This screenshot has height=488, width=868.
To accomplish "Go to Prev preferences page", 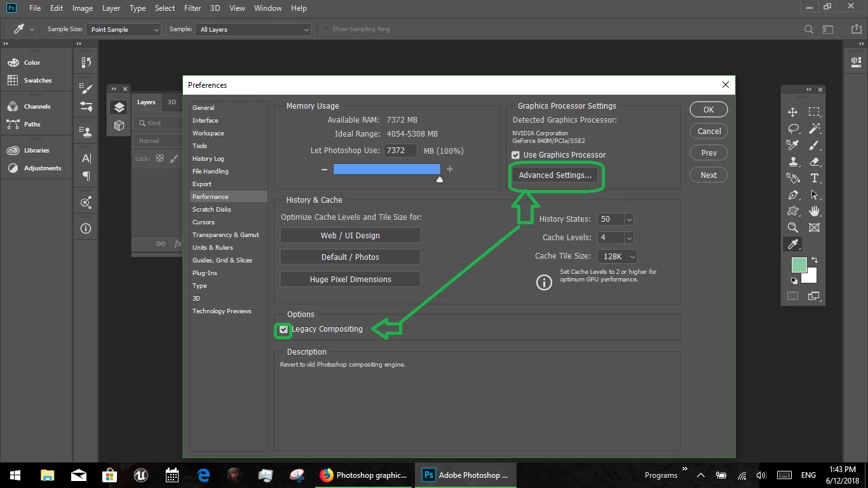I will 709,153.
